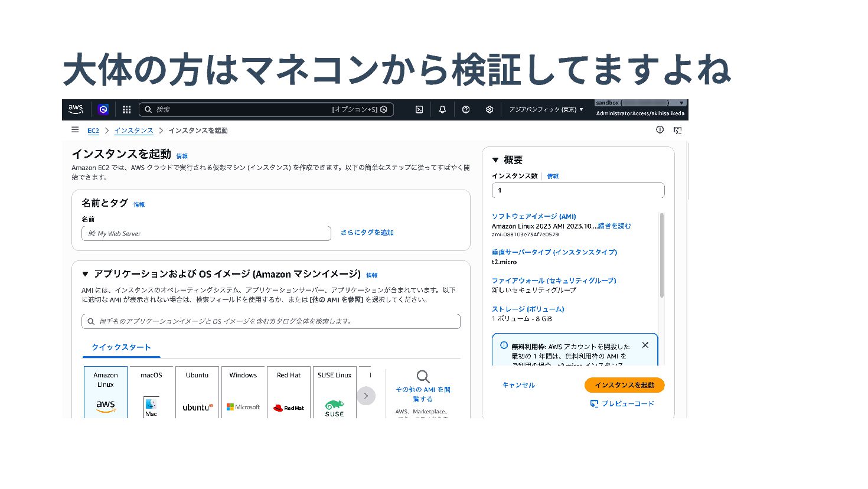This screenshot has width=868, height=489.
Task: Click the キャンセル button
Action: pos(518,385)
